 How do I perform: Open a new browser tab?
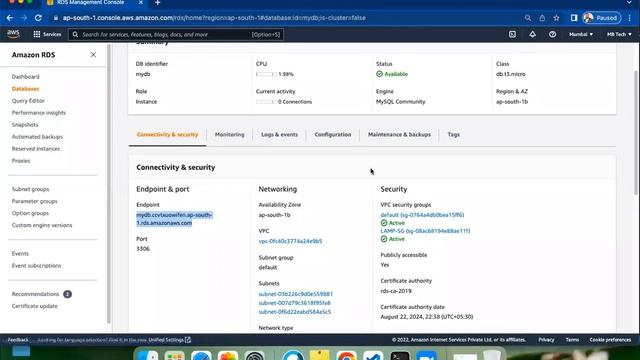point(158,3)
